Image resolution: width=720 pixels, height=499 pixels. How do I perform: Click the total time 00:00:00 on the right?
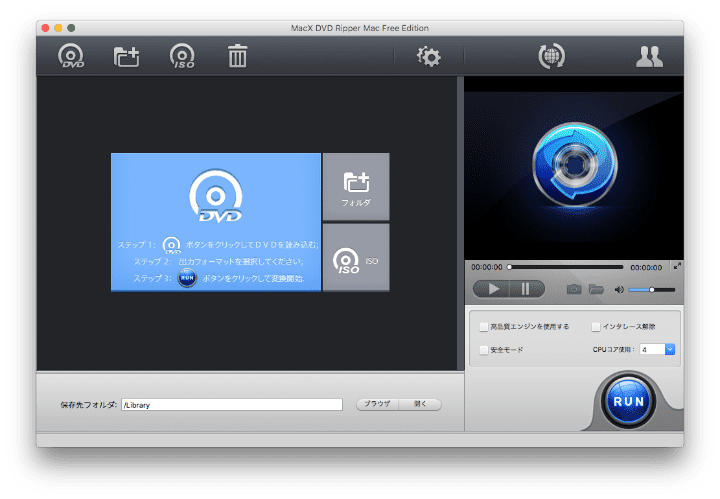pos(646,267)
